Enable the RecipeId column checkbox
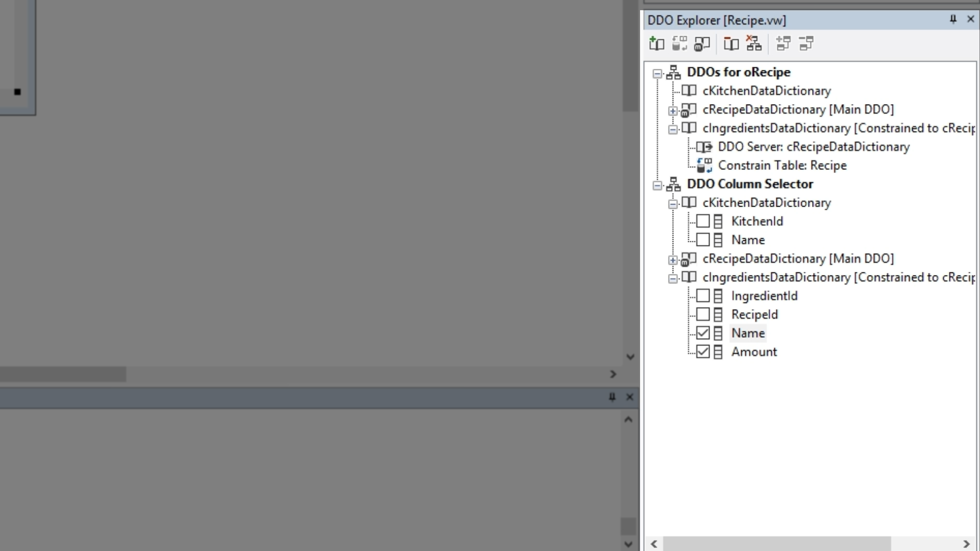The width and height of the screenshot is (980, 551). (x=703, y=315)
